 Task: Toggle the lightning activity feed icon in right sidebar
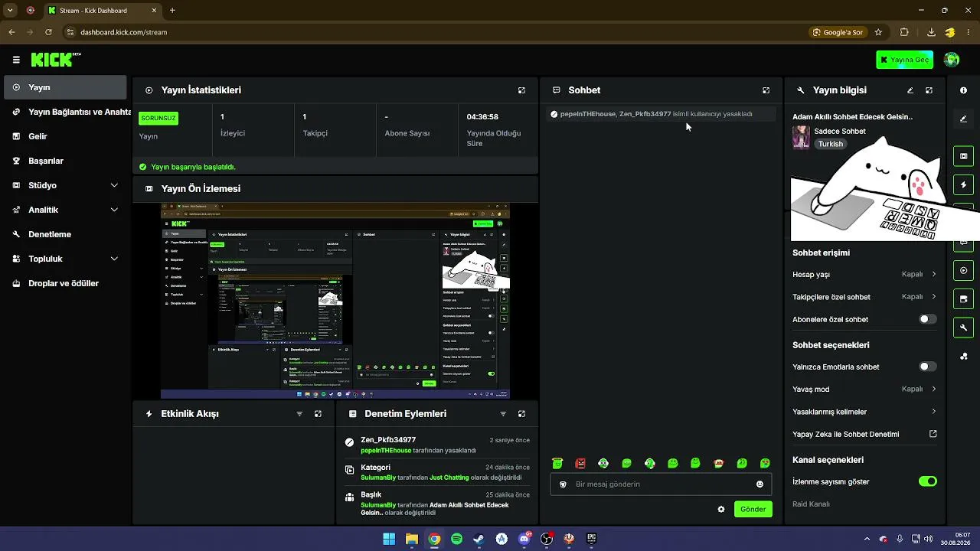tap(963, 185)
